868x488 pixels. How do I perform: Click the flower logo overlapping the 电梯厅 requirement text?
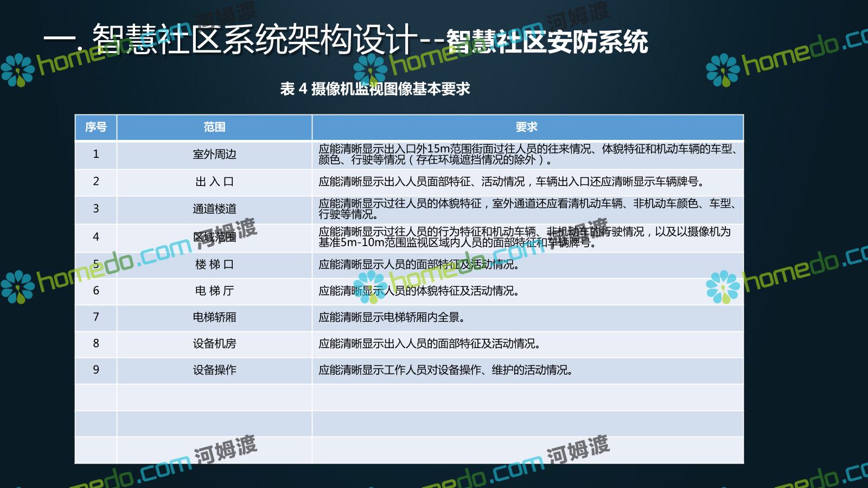370,287
